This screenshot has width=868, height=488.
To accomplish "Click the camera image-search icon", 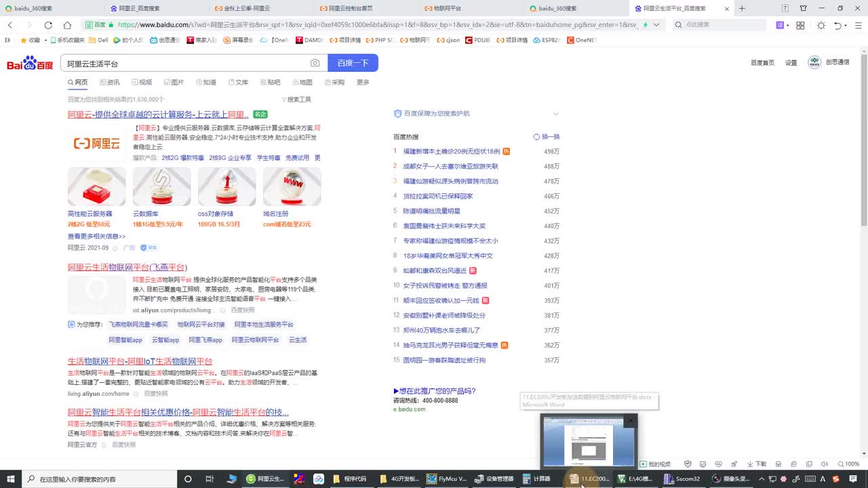I will point(315,63).
